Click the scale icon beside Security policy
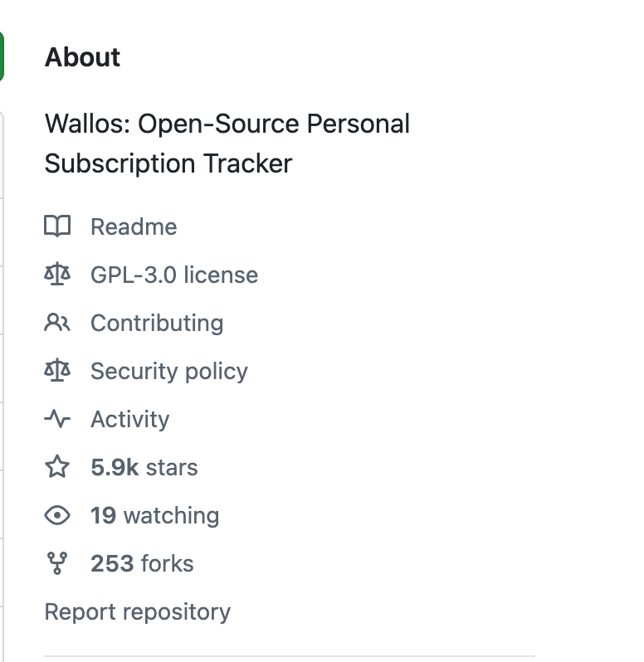 point(57,371)
